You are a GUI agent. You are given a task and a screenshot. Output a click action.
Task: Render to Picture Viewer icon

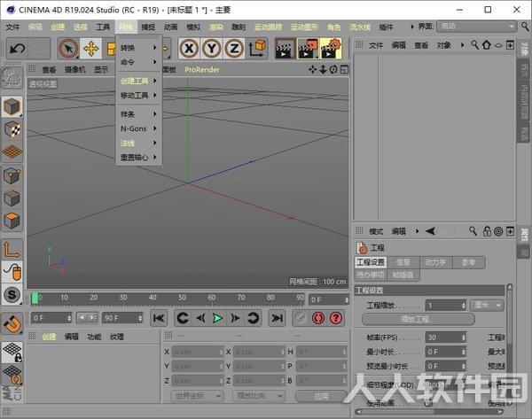click(308, 49)
